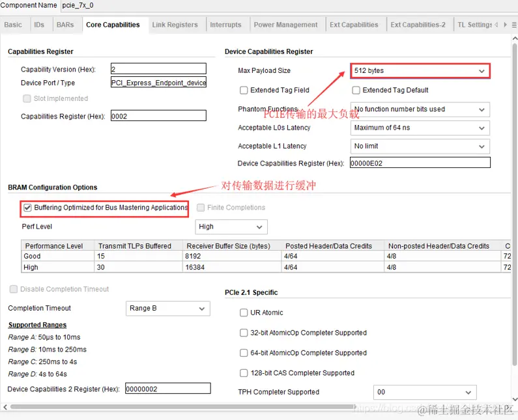Image resolution: width=518 pixels, height=420 pixels.
Task: Switch to the Ext Capabilities-2 tab
Action: [x=418, y=25]
